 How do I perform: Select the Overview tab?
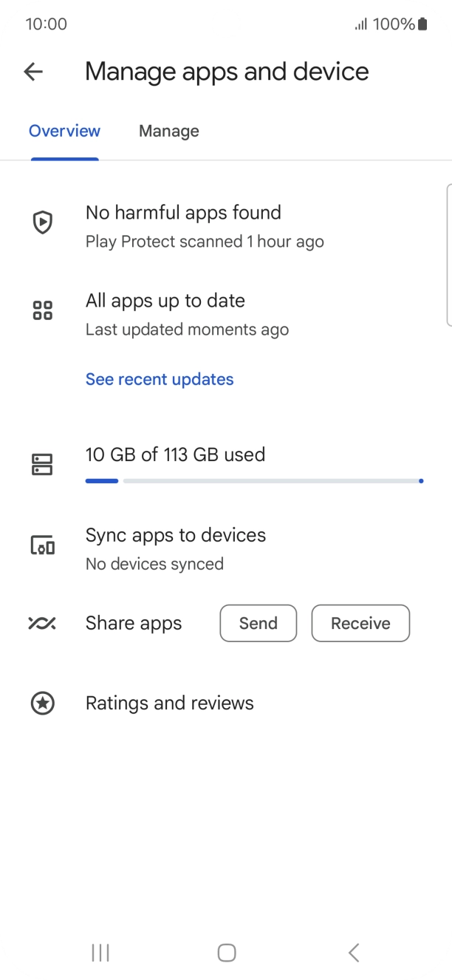click(64, 132)
